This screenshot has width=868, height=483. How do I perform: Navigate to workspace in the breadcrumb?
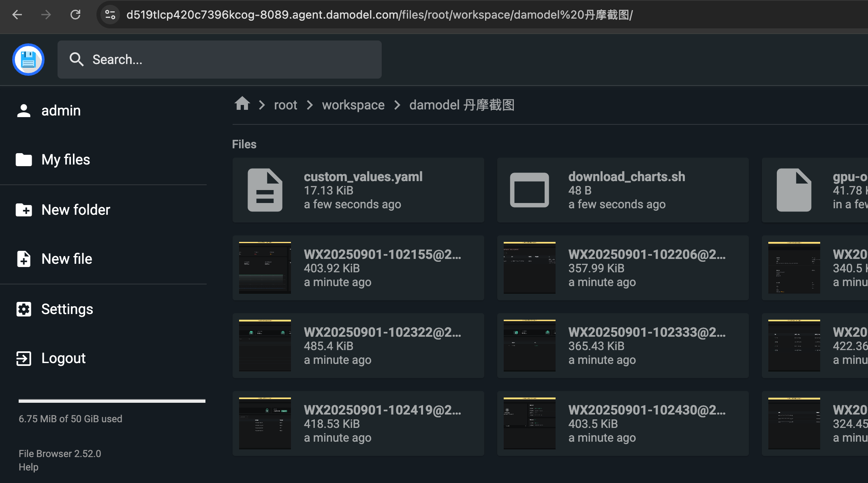[353, 105]
